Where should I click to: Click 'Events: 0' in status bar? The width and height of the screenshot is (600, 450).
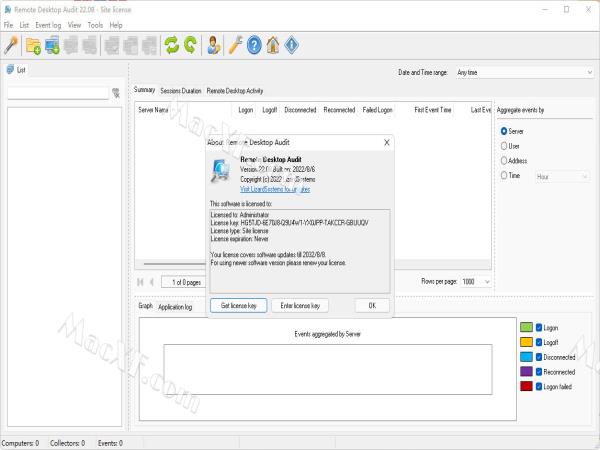click(110, 443)
